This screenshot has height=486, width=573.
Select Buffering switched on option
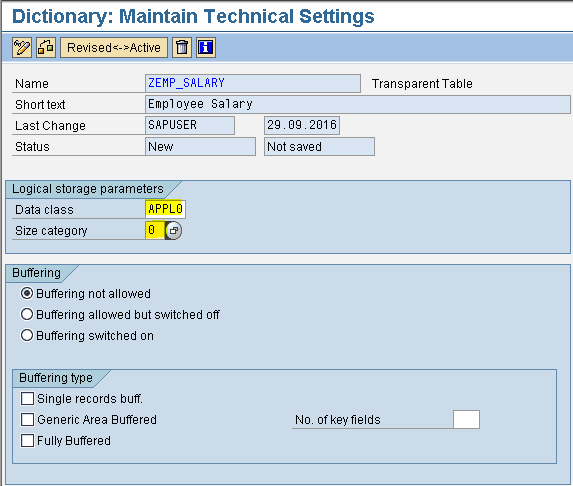point(27,335)
